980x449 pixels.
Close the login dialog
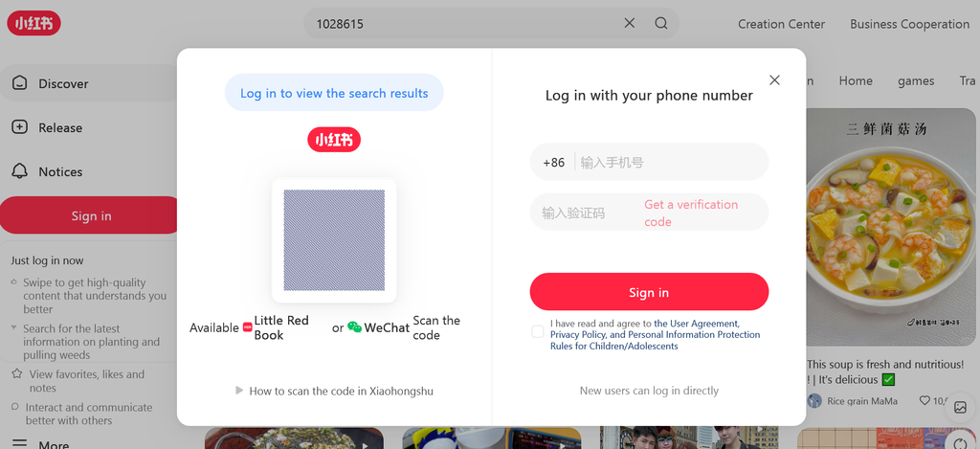pos(774,80)
